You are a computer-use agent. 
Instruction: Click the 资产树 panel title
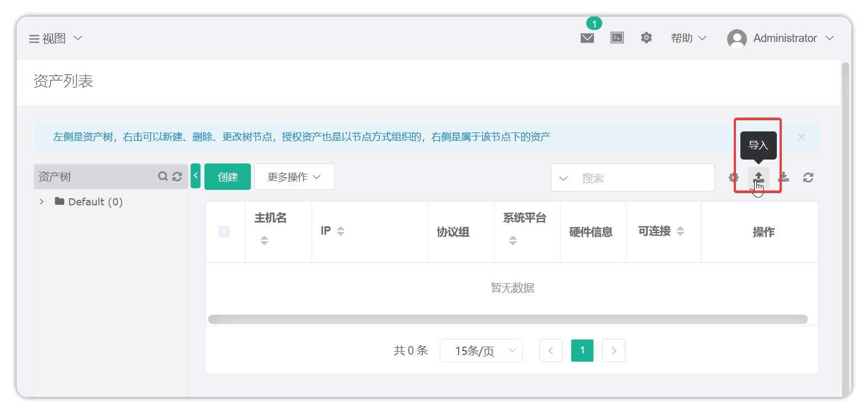(x=55, y=177)
